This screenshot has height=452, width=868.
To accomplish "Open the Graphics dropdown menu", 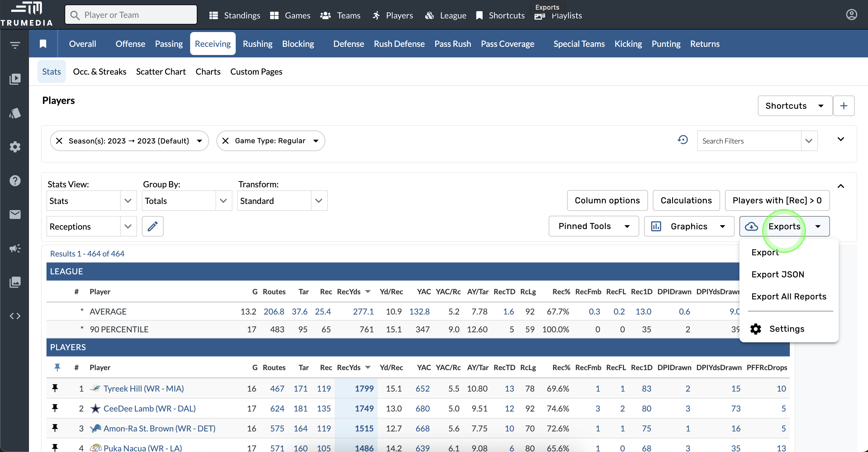I will pyautogui.click(x=689, y=226).
